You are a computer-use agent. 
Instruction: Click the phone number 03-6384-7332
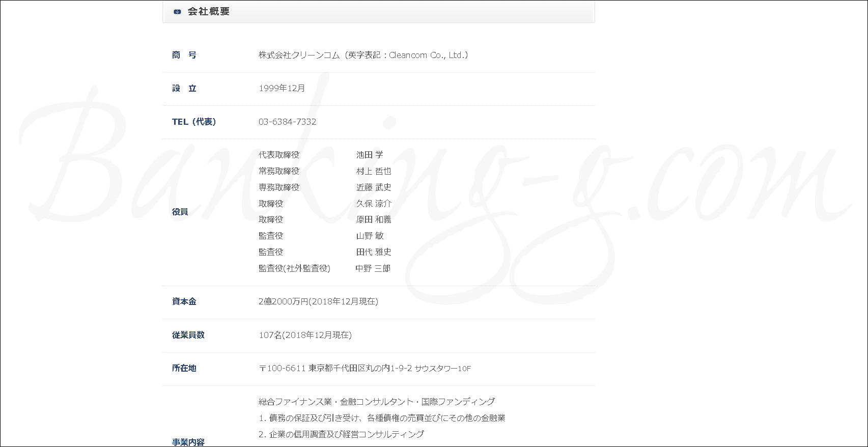287,122
